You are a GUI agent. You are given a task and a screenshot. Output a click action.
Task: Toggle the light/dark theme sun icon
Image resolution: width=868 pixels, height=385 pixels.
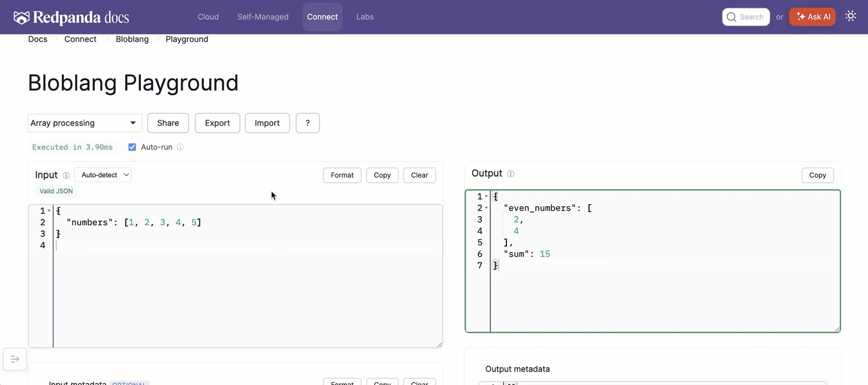tap(851, 16)
